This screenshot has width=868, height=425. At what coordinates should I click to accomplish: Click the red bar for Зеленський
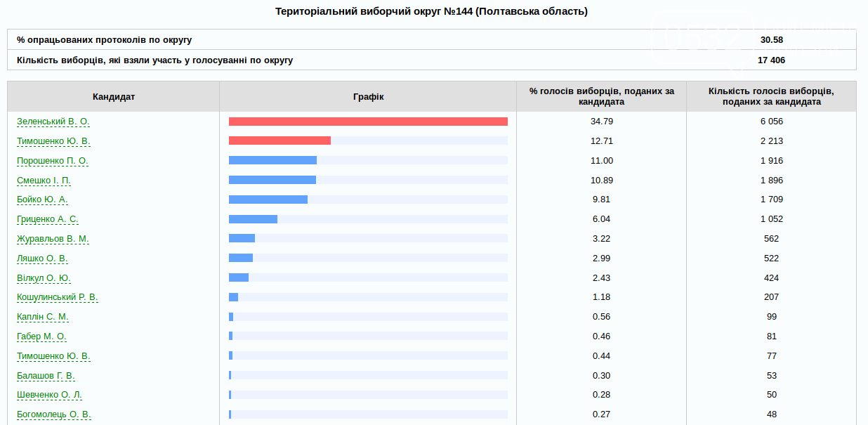[x=368, y=122]
